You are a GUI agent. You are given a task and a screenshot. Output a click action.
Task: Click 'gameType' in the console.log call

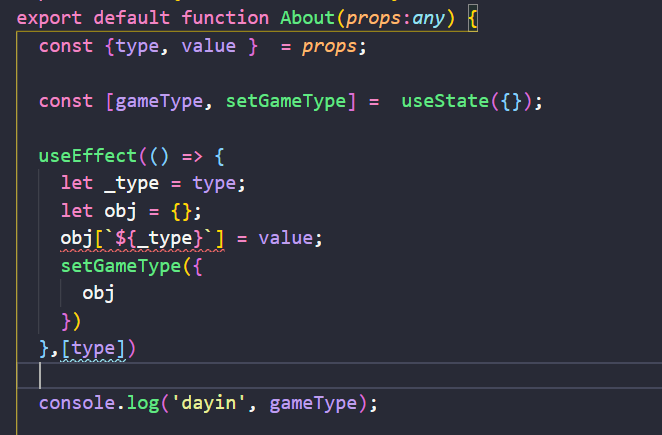(x=313, y=403)
